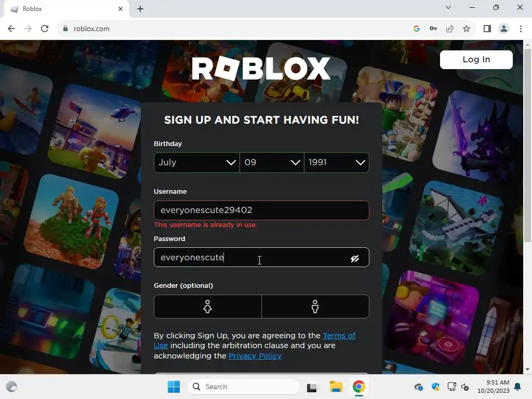532x399 pixels.
Task: Close the Roblox tab
Action: click(121, 9)
